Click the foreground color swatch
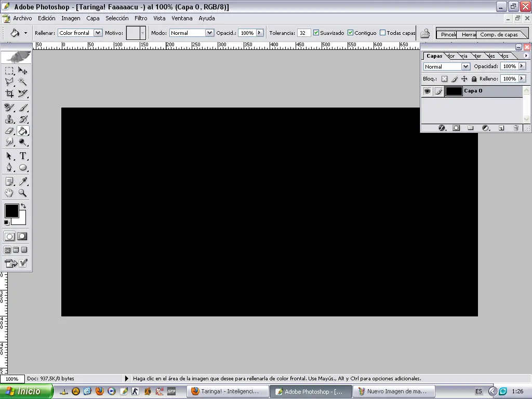Screen dimensions: 532x399 pyautogui.click(x=11, y=211)
